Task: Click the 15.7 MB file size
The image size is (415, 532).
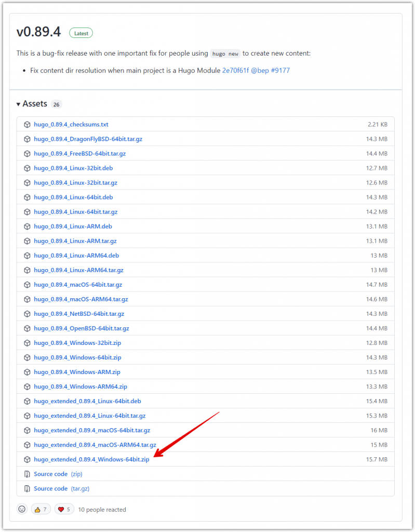Action: tap(377, 460)
